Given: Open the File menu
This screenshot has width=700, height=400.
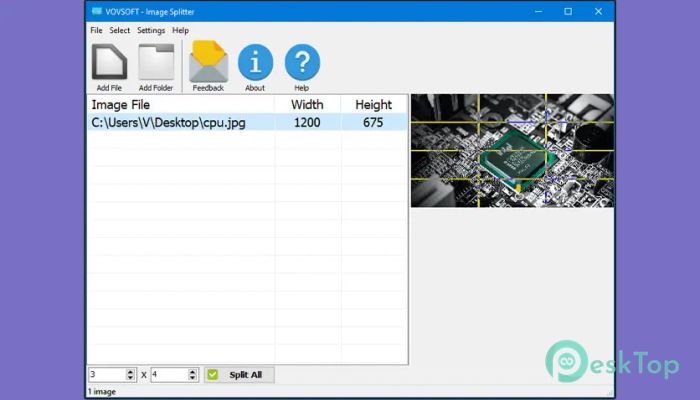Looking at the screenshot, I should [96, 30].
